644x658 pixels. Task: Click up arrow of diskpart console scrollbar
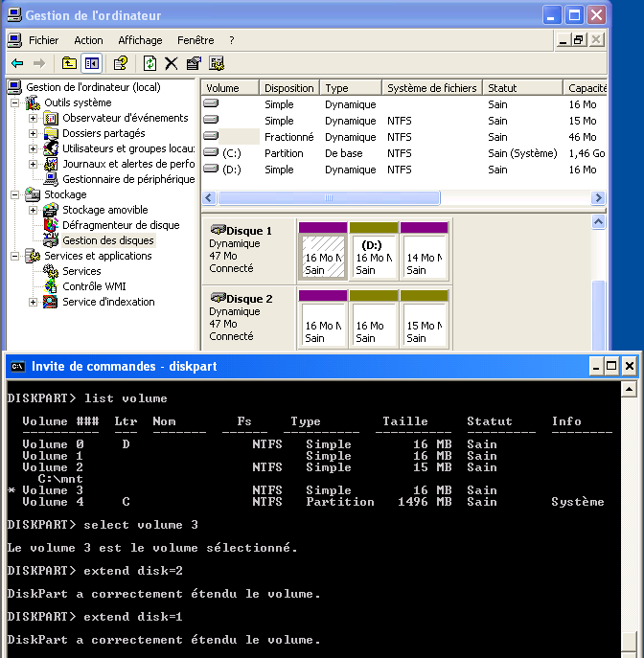[x=629, y=390]
